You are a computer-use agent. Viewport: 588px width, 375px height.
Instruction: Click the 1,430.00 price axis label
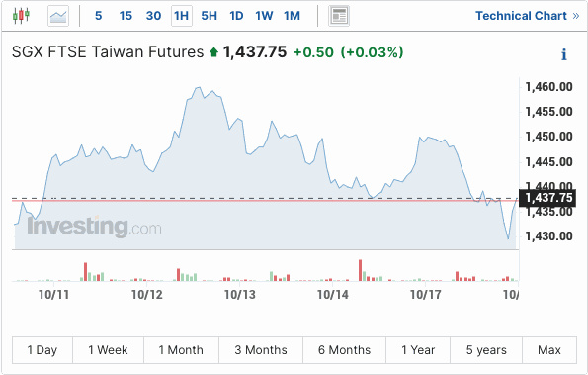[549, 236]
